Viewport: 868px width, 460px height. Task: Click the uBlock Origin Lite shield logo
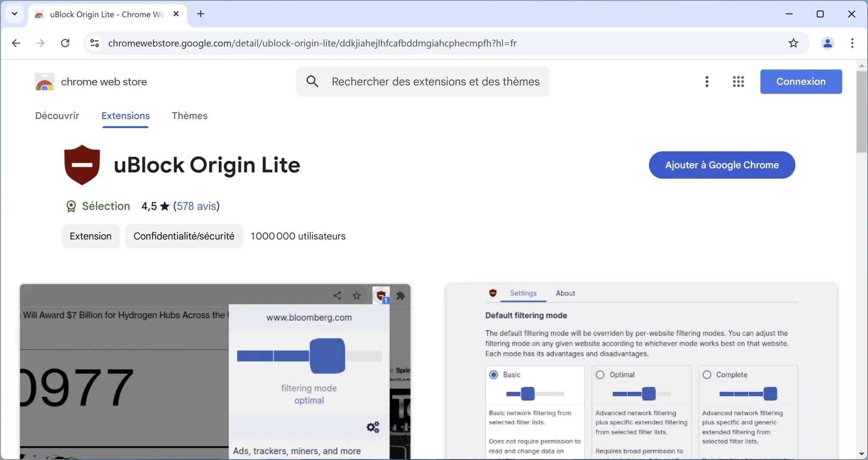(82, 165)
